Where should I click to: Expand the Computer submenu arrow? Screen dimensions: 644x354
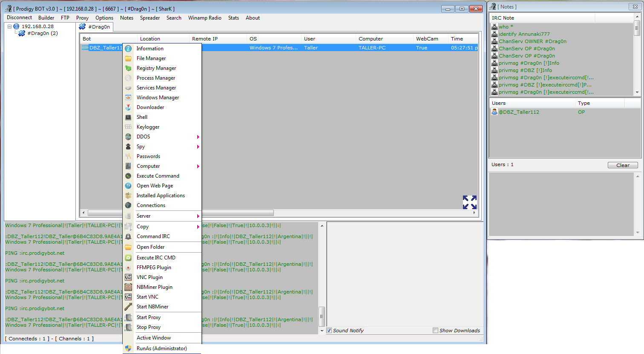(x=198, y=166)
